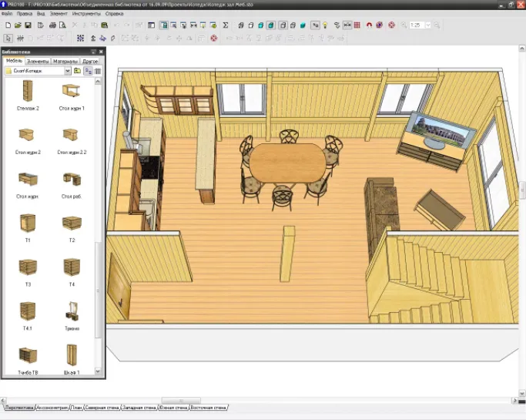Expand the library folder path dropdown
Screen dimensions: 526x420
pos(68,71)
